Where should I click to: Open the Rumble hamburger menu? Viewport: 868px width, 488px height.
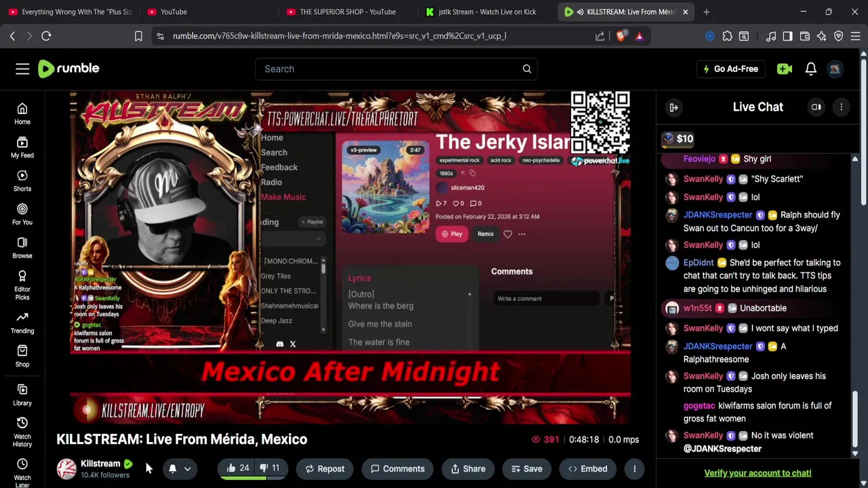coord(22,68)
